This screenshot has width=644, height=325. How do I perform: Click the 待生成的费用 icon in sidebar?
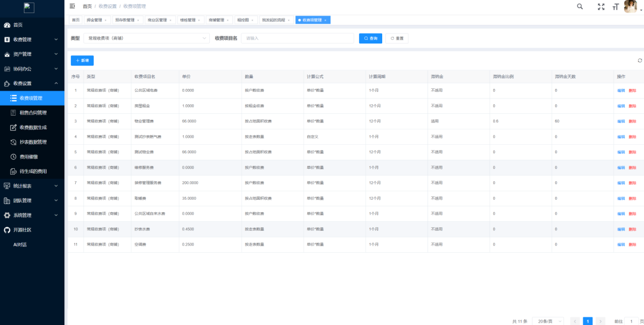[13, 171]
